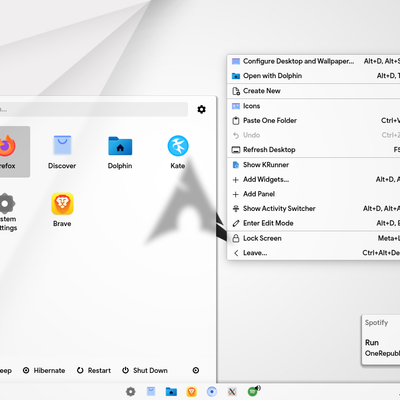Image resolution: width=400 pixels, height=400 pixels.
Task: Select Lock Screen in context menu
Action: [x=313, y=238]
